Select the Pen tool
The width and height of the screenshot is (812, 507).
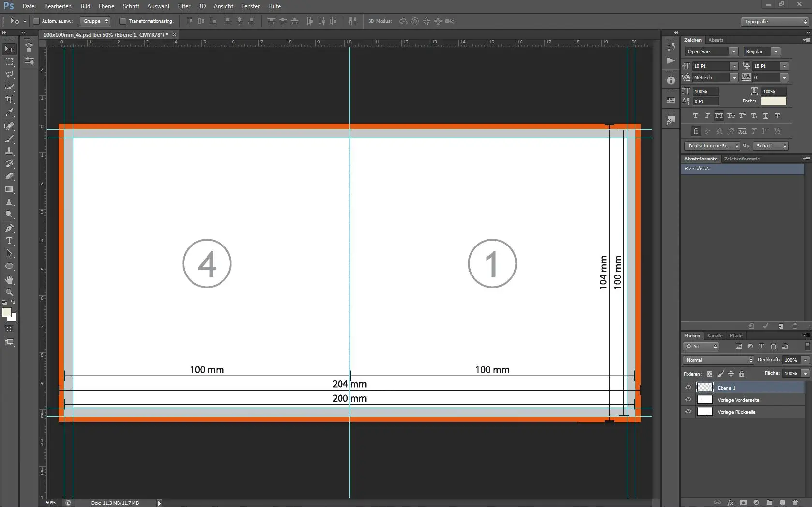[x=9, y=229]
